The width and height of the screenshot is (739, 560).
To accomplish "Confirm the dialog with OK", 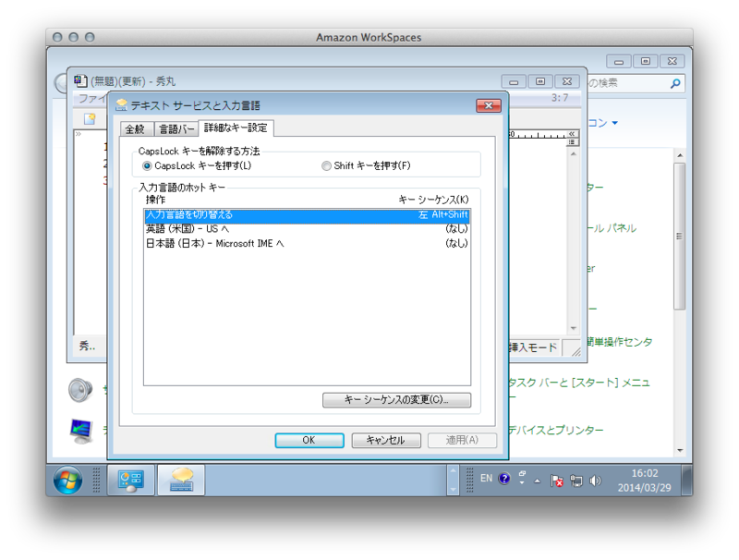I will pos(309,440).
